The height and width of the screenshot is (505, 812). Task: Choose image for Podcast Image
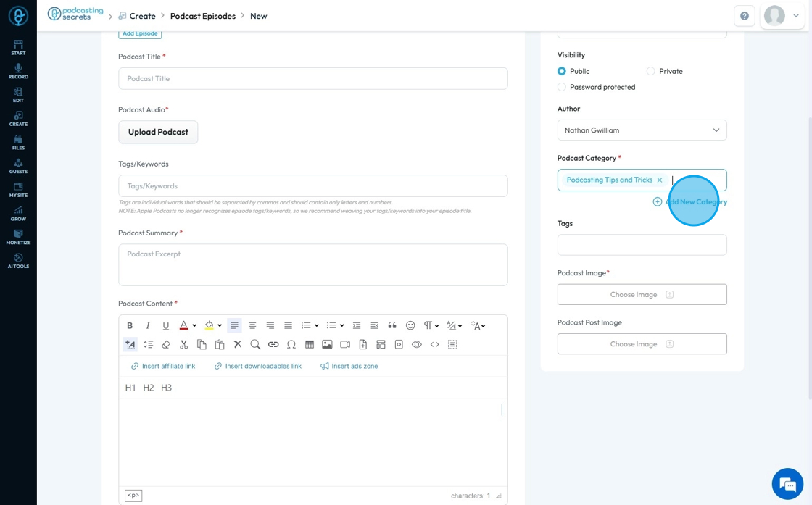coord(642,294)
